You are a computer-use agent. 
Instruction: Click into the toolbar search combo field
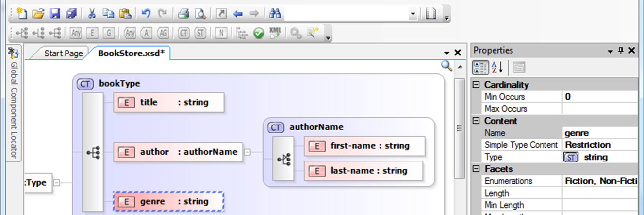(346, 14)
